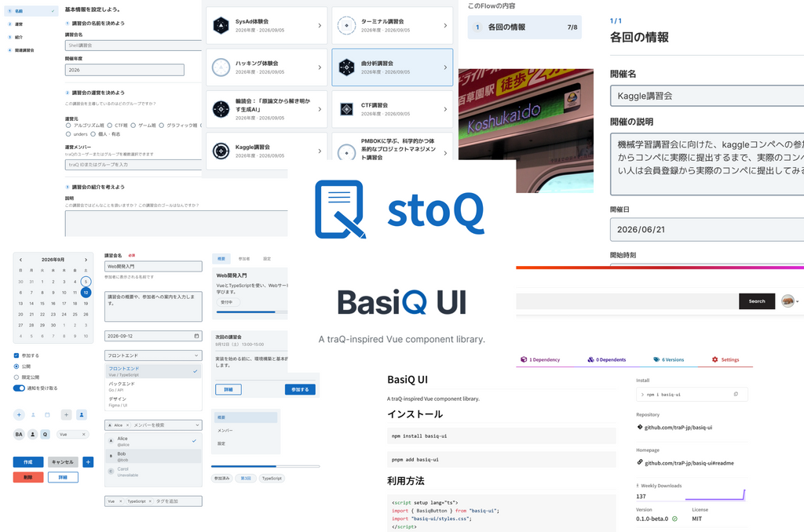Remove the Vue chip beside the avatars
804x532 pixels.
point(83,434)
